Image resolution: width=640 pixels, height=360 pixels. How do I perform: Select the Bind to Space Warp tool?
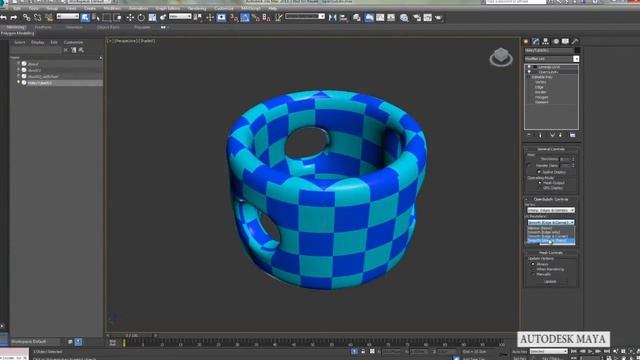point(49,18)
